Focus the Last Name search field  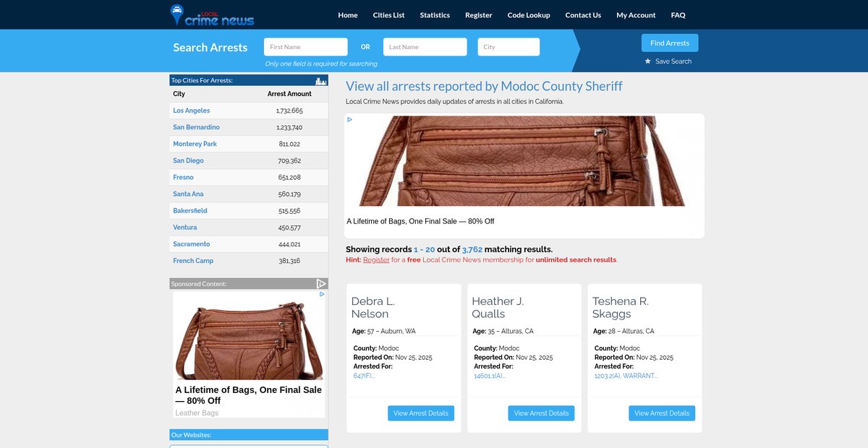[x=425, y=47]
